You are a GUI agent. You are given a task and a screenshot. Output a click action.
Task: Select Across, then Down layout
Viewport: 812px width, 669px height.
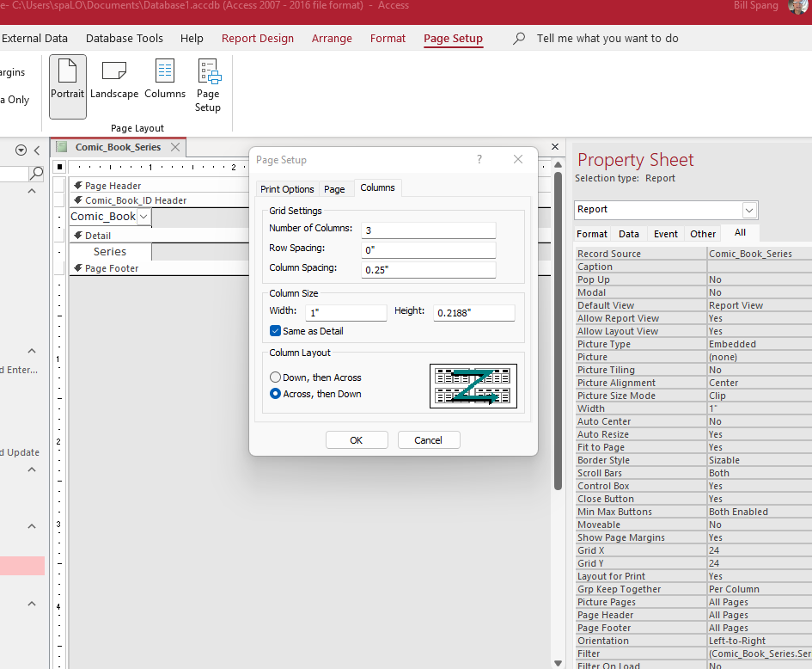pyautogui.click(x=276, y=394)
